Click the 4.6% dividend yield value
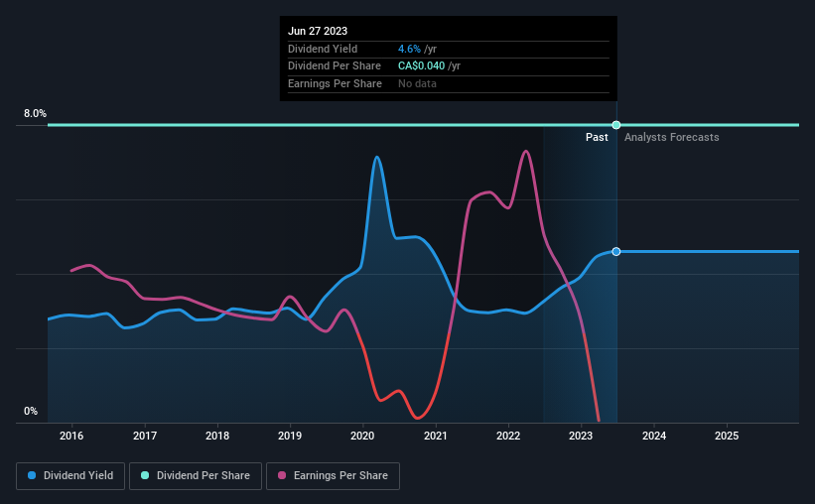Screen dimensions: 815x504 point(409,49)
